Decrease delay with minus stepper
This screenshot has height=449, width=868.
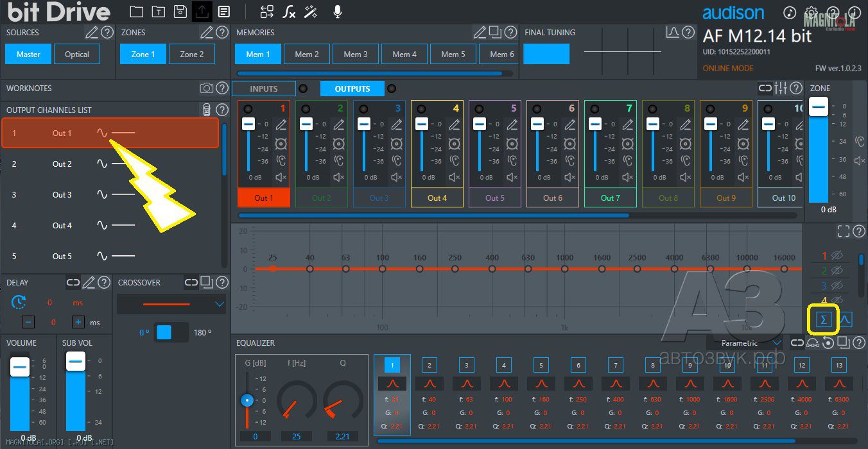click(x=28, y=323)
